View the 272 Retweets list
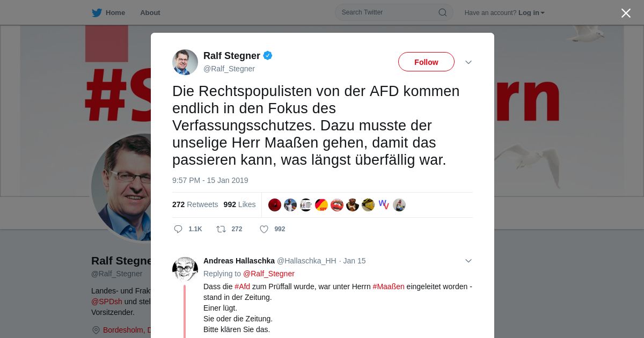 coord(195,204)
